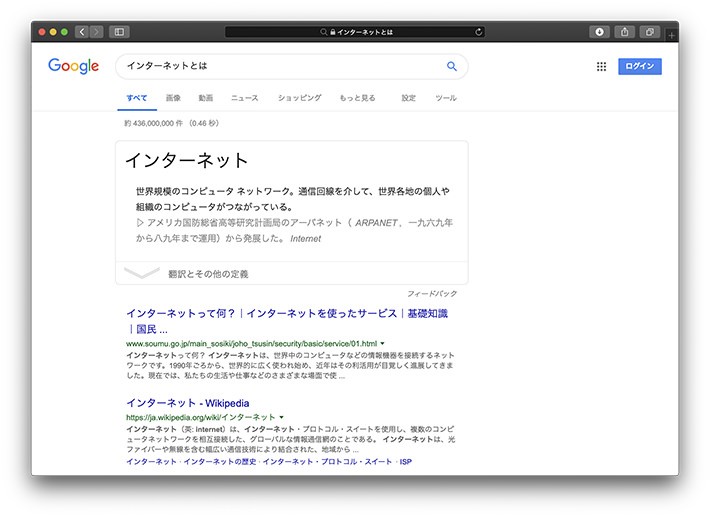Screen dimensions: 710x517
Task: Click the first インターネット sitelink under Wikipedia
Action: pyautogui.click(x=151, y=461)
